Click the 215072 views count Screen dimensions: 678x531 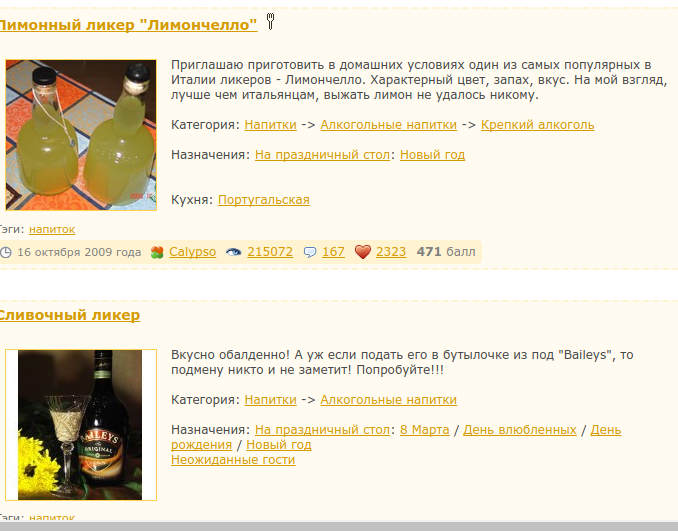click(270, 252)
